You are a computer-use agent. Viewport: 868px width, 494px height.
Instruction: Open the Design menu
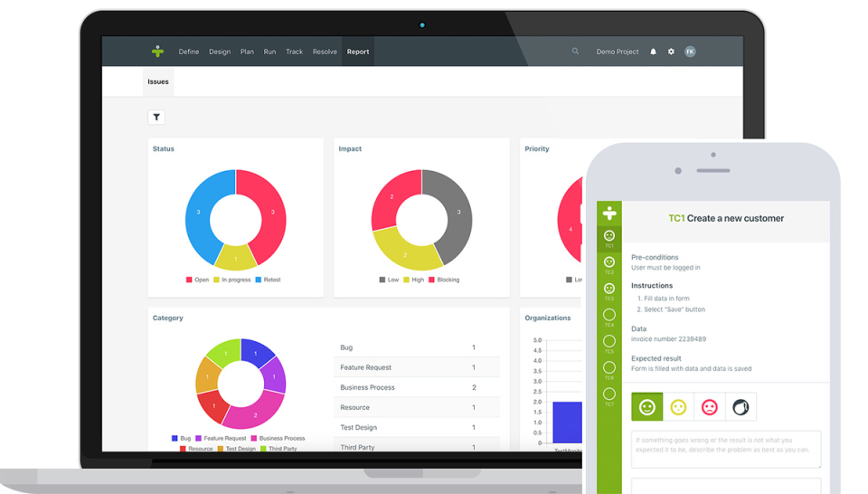[220, 52]
